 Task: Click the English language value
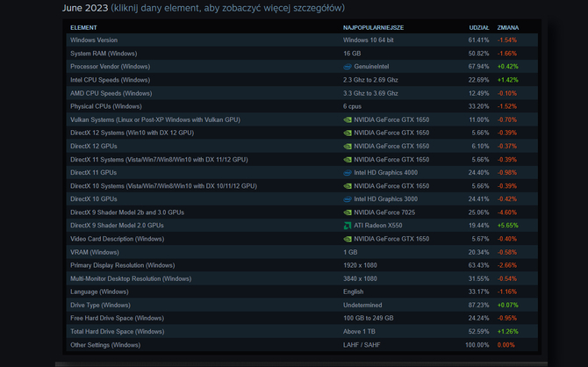354,291
